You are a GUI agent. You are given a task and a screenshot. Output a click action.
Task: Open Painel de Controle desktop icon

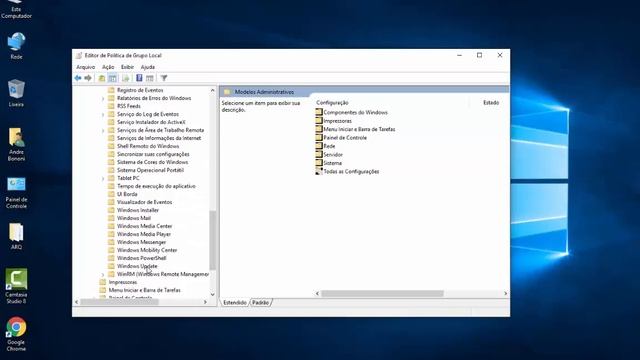coord(16,193)
